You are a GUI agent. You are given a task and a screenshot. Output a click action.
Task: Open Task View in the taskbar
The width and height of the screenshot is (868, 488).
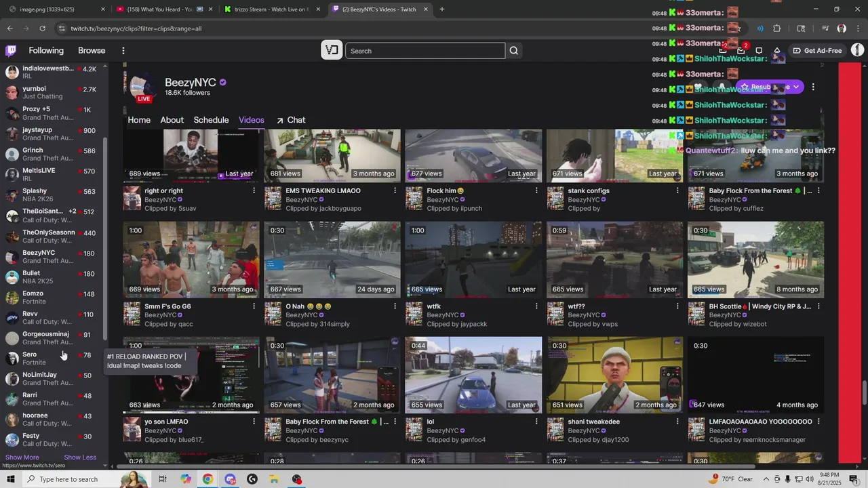tap(163, 479)
